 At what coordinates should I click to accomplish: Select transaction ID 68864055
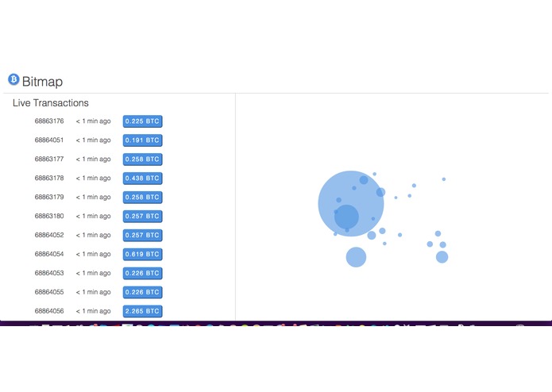coord(49,292)
